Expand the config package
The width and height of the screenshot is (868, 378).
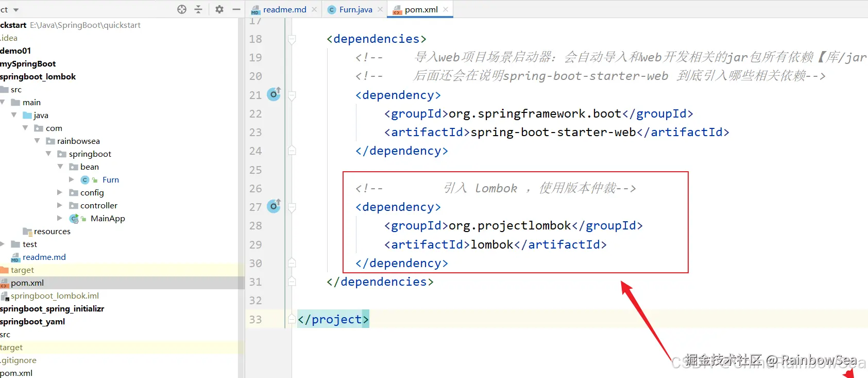click(x=60, y=192)
